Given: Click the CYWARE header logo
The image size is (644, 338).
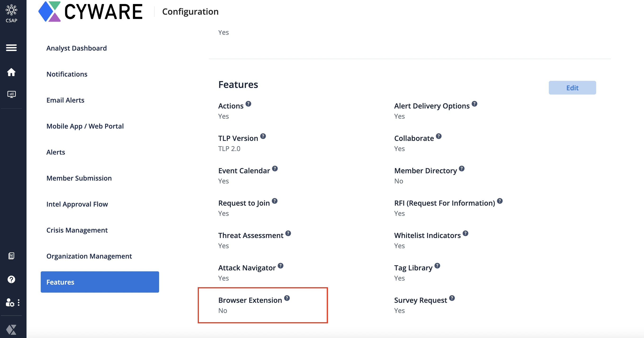Looking at the screenshot, I should click(x=90, y=12).
